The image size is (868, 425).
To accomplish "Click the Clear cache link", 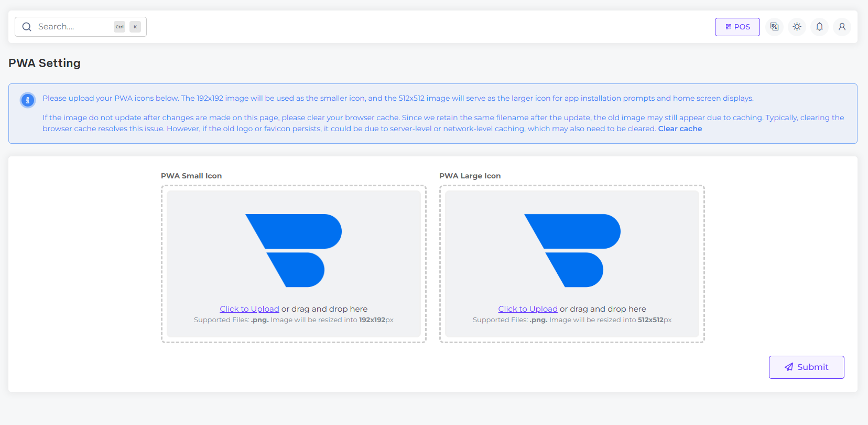I will (680, 129).
